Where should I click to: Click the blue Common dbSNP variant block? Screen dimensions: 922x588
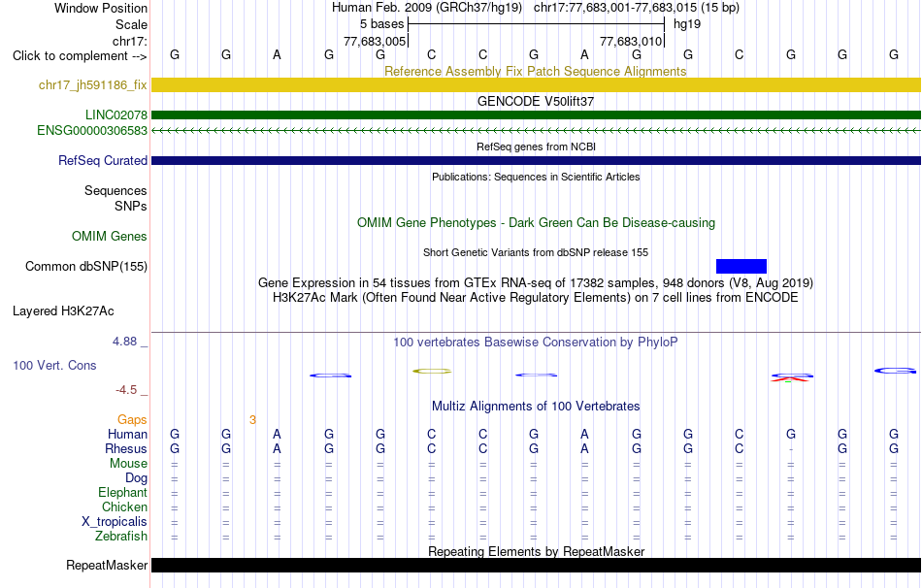(x=741, y=267)
